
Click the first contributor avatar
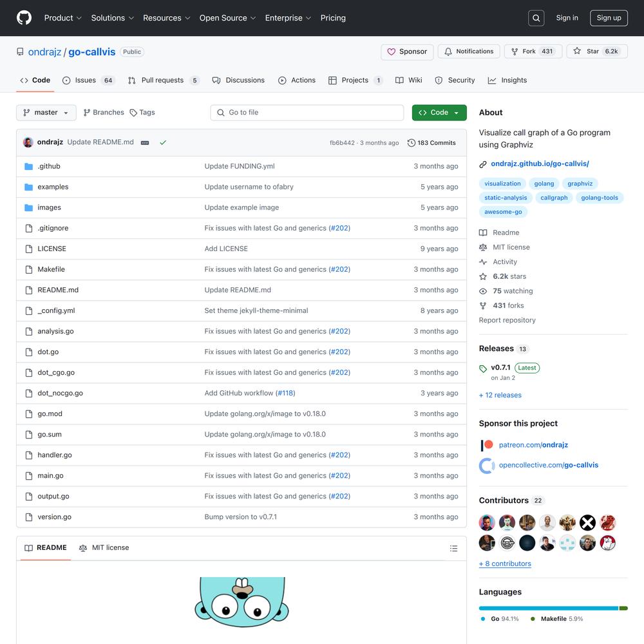487,522
